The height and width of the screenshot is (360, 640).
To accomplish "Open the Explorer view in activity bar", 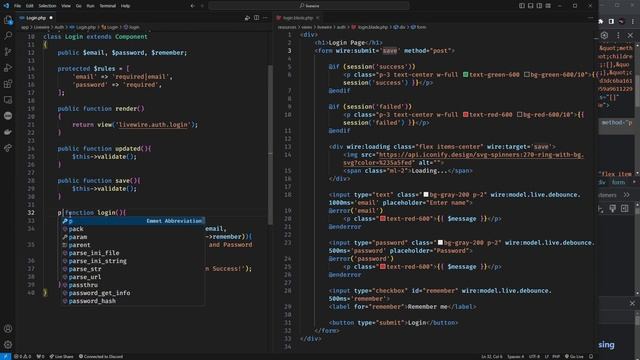I will click(8, 20).
